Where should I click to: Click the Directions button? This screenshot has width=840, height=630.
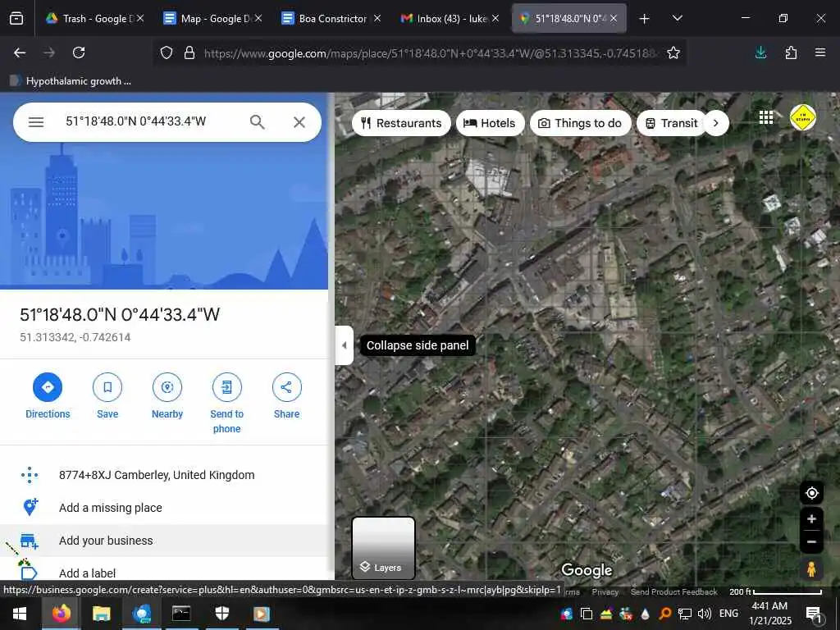(x=48, y=396)
